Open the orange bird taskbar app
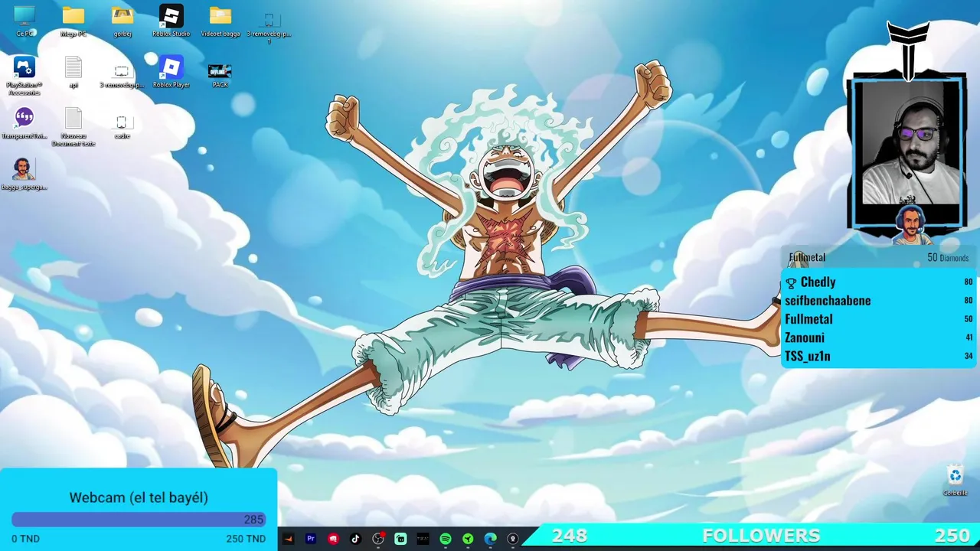980x551 pixels. 289,539
